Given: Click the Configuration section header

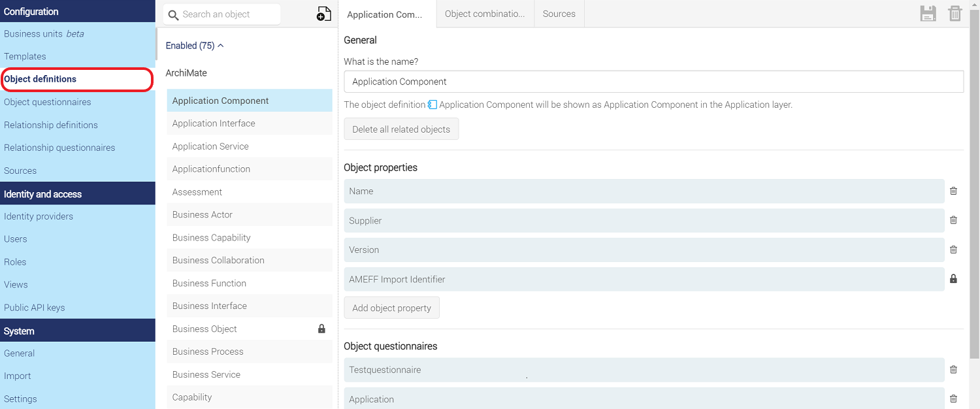Looking at the screenshot, I should pos(78,11).
